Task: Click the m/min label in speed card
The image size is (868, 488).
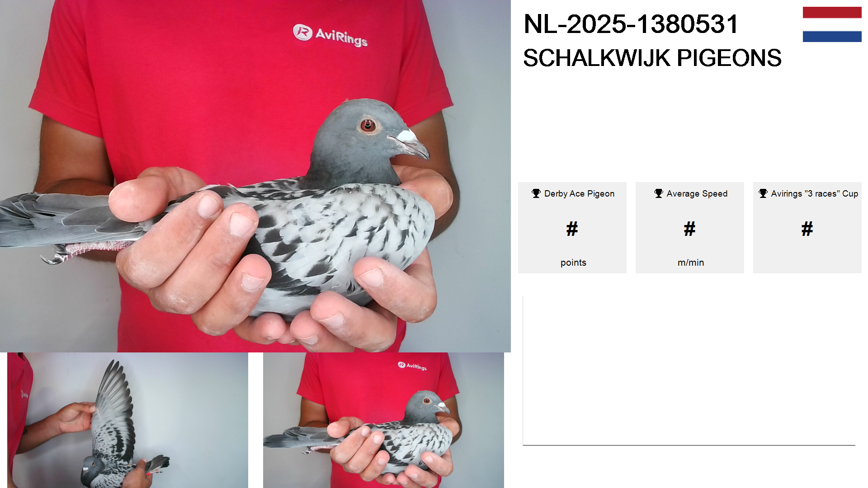Action: (691, 263)
